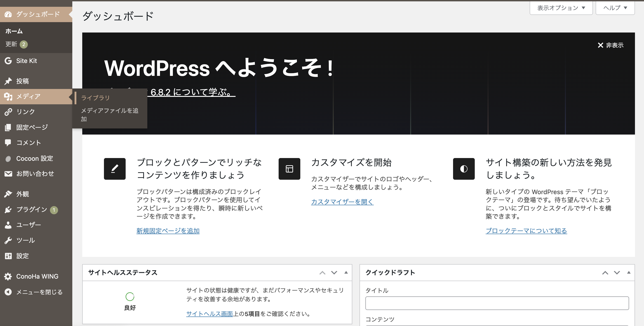The width and height of the screenshot is (644, 326).
Task: Open ライブラリ in the media flyout
Action: pyautogui.click(x=95, y=98)
